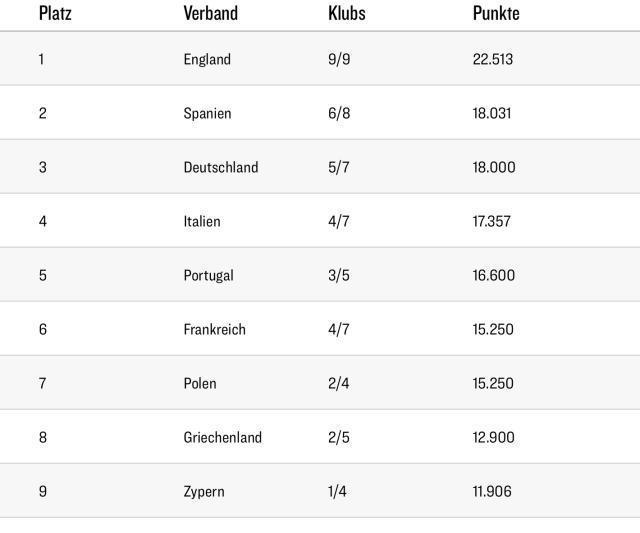Select the England row entry
Viewport: 640px width, 533px height.
[x=207, y=59]
